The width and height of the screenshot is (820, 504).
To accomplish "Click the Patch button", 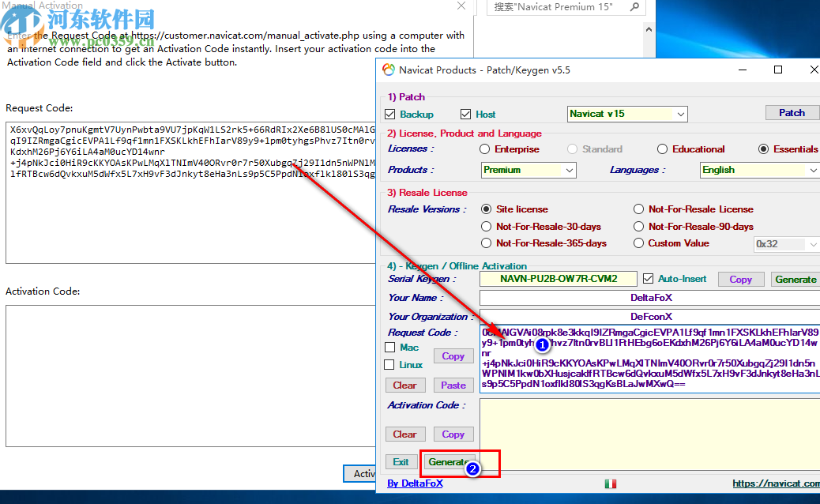I will [792, 113].
